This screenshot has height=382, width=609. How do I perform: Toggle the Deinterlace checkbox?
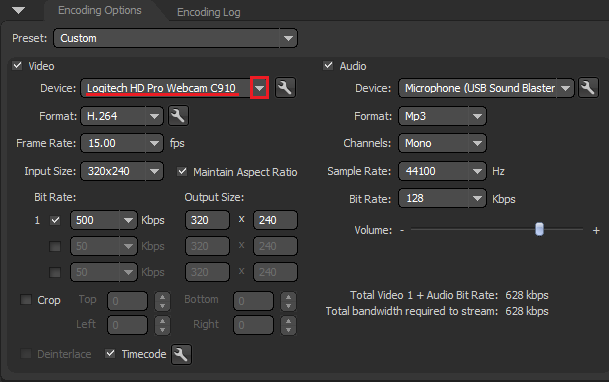pyautogui.click(x=26, y=354)
